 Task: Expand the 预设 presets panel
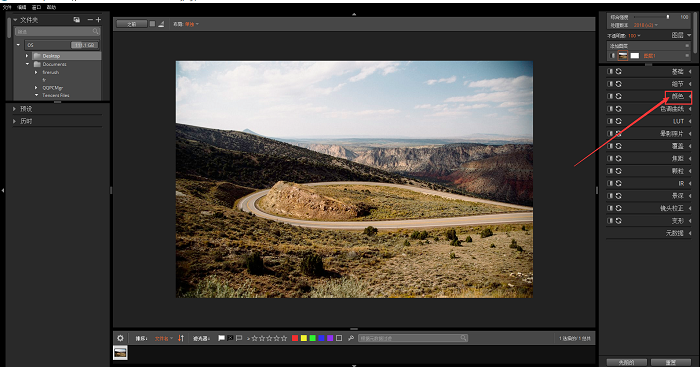point(14,108)
